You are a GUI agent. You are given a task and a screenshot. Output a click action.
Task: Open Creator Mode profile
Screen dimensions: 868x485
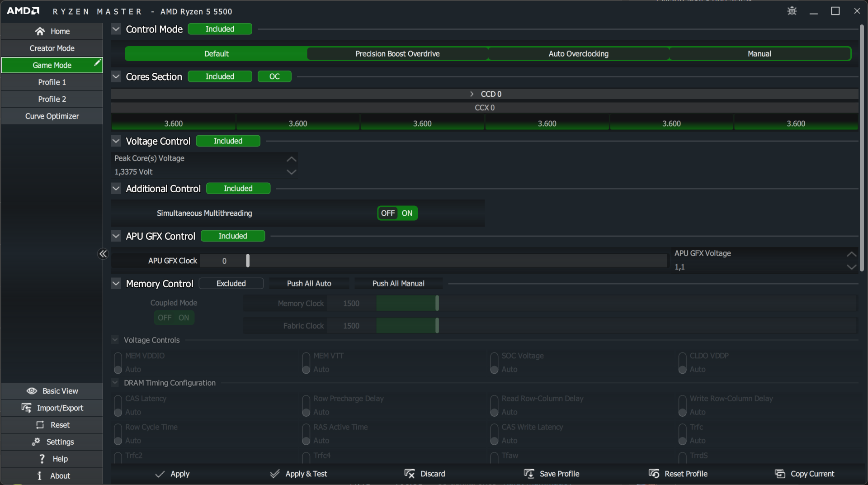point(52,48)
